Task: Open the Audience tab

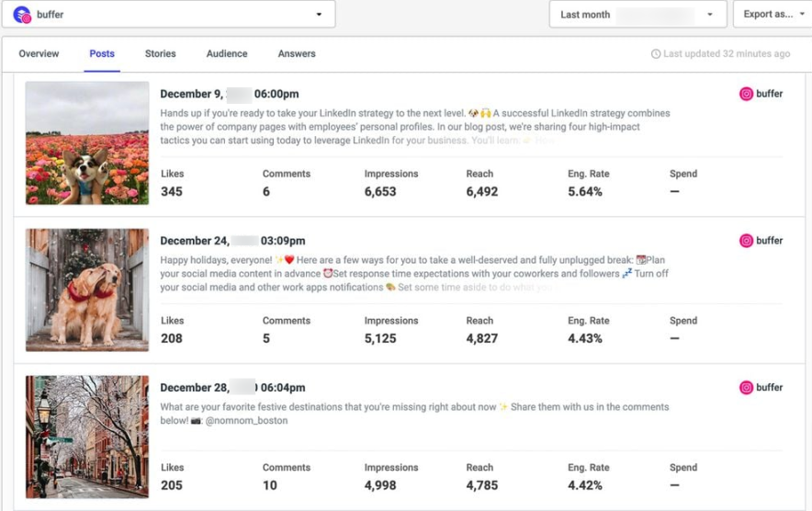Action: click(227, 54)
